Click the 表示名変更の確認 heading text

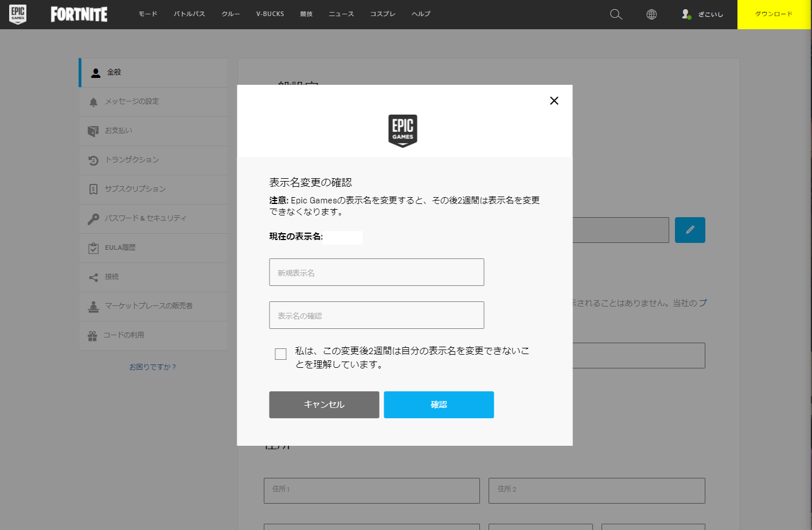pyautogui.click(x=310, y=182)
